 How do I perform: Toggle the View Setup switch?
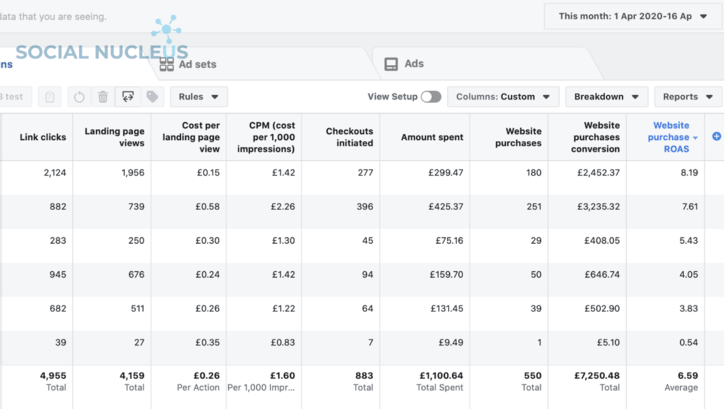(431, 97)
